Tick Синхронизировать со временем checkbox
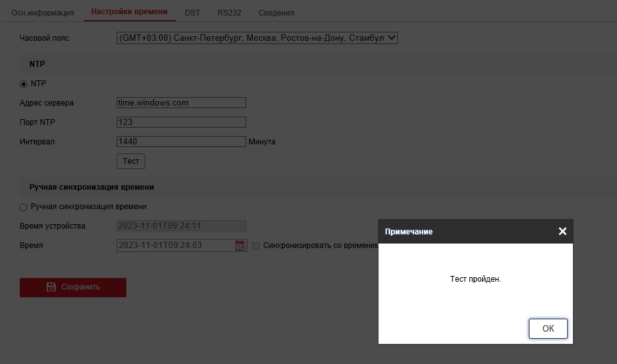Viewport: 617px width, 364px height. 256,245
